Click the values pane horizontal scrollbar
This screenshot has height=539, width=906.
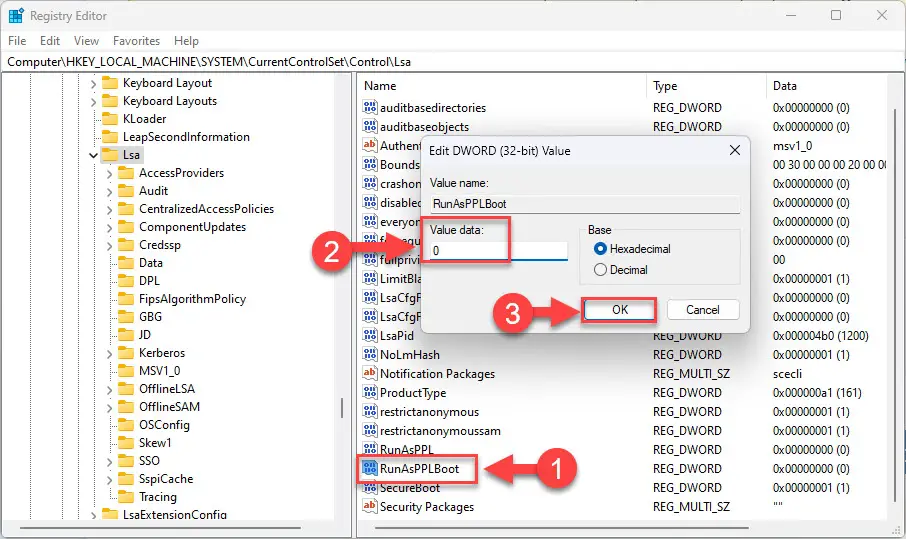coord(562,527)
